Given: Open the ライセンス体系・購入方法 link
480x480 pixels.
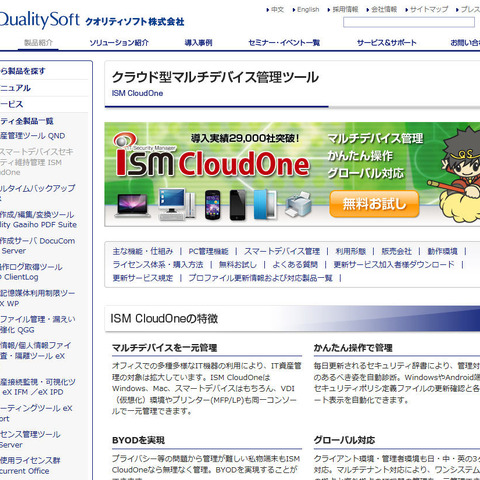Looking at the screenshot, I should [x=158, y=264].
